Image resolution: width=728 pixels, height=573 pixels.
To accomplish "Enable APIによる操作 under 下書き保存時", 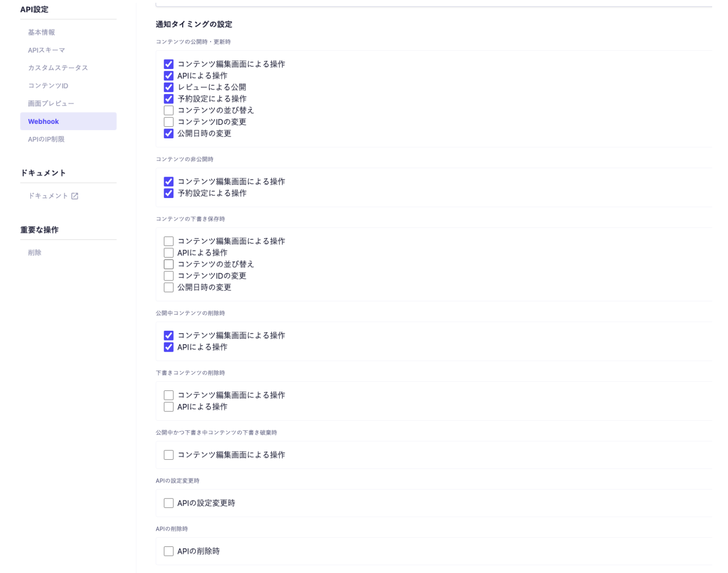I will click(169, 253).
